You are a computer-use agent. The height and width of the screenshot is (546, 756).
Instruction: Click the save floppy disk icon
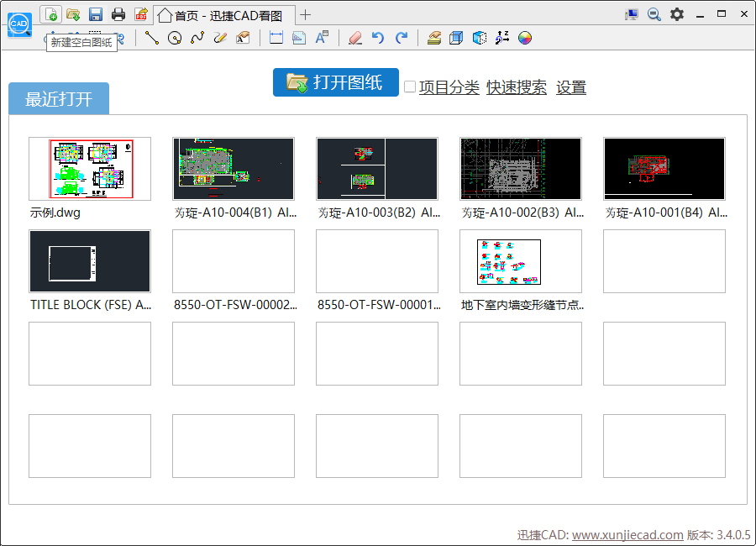click(x=96, y=14)
